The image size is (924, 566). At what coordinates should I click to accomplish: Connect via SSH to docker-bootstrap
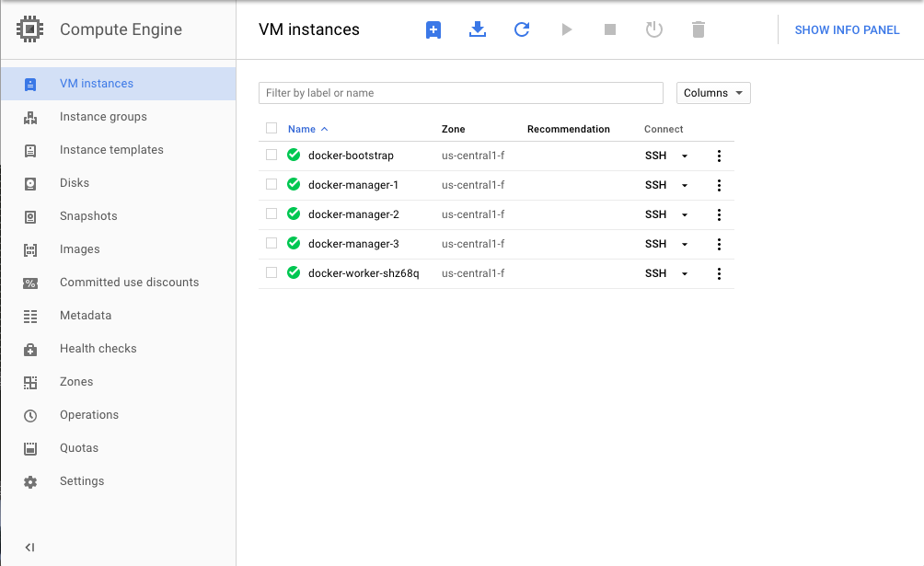pos(655,156)
